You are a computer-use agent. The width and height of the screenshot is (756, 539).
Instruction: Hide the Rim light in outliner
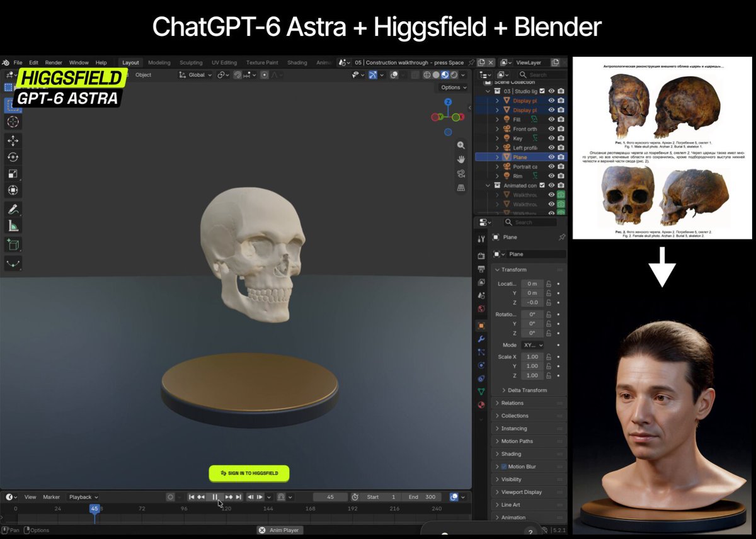551,176
